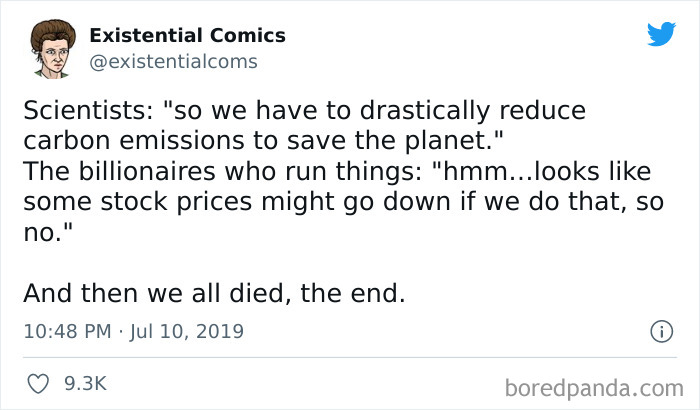Click the line beginning with 'Scientists:'

pos(304,110)
